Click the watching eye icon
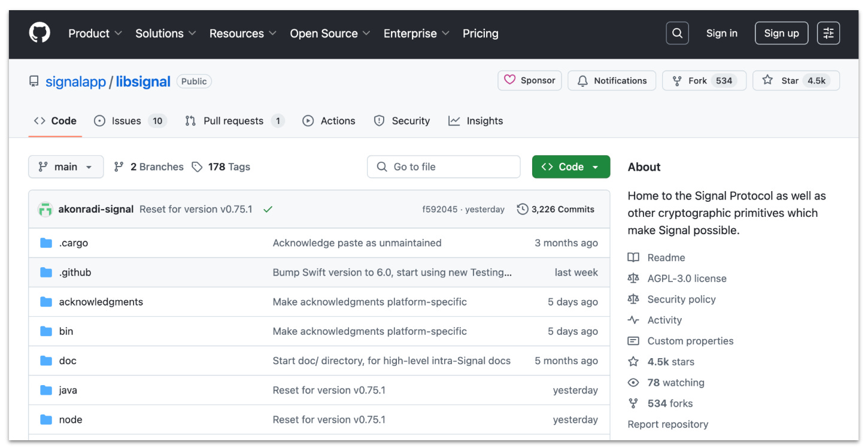The image size is (868, 448). [633, 383]
